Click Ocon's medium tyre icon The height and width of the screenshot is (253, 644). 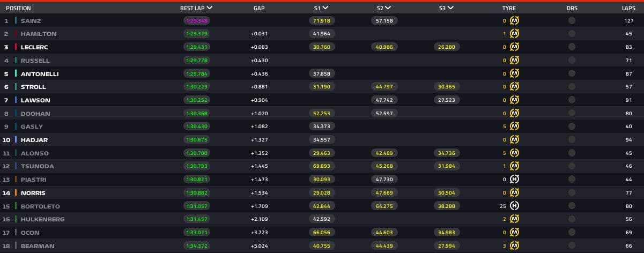pyautogui.click(x=514, y=233)
